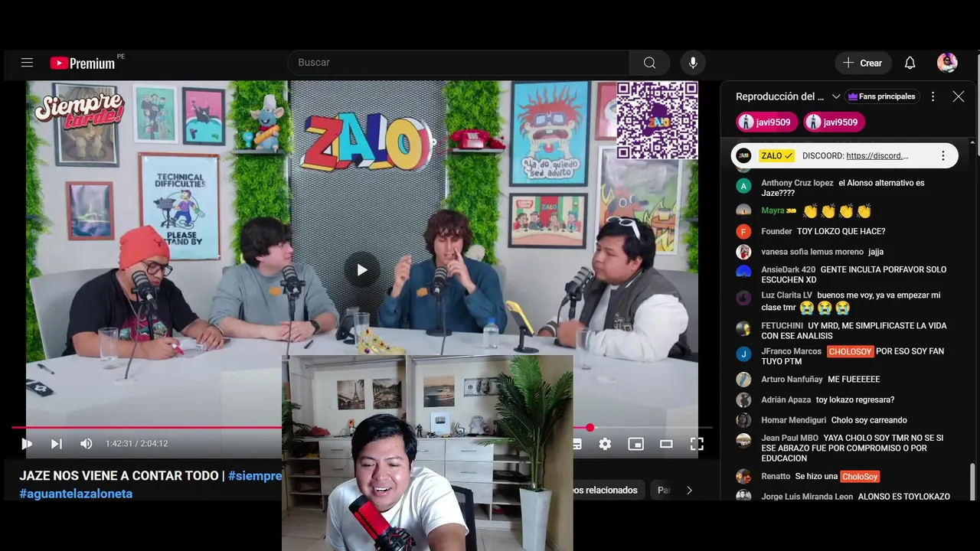
Task: Close the live chat panel
Action: 959,96
